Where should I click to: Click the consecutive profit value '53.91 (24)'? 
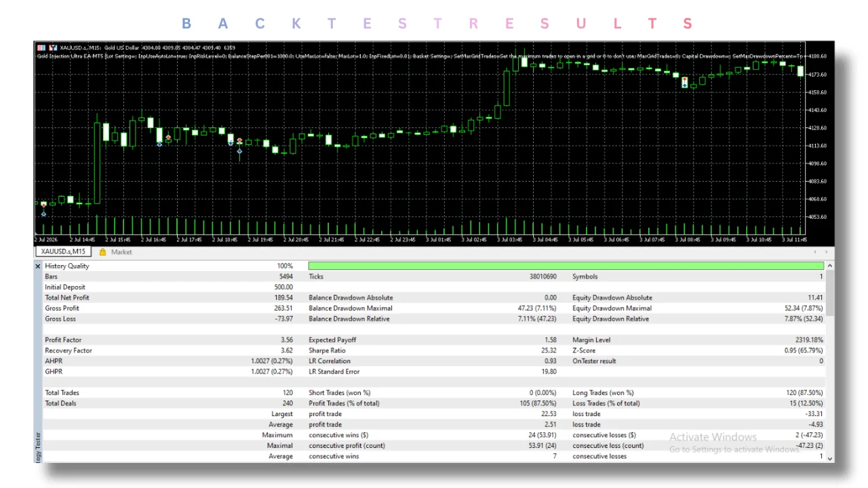click(541, 445)
